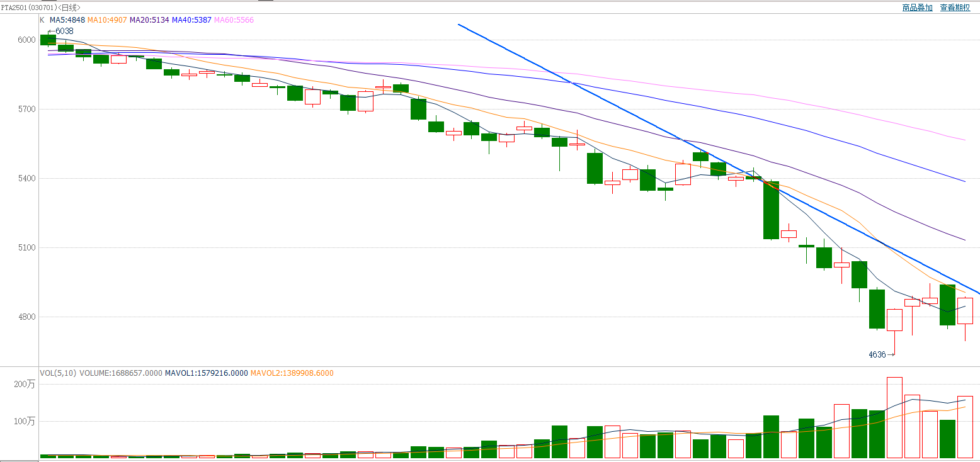The image size is (980, 462).
Task: Click the 5700 price axis label
Action: pyautogui.click(x=27, y=109)
